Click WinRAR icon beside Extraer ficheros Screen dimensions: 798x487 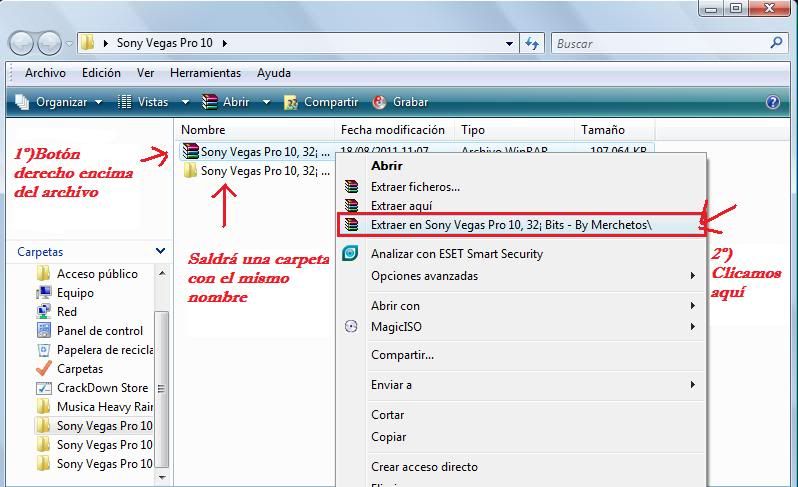351,186
